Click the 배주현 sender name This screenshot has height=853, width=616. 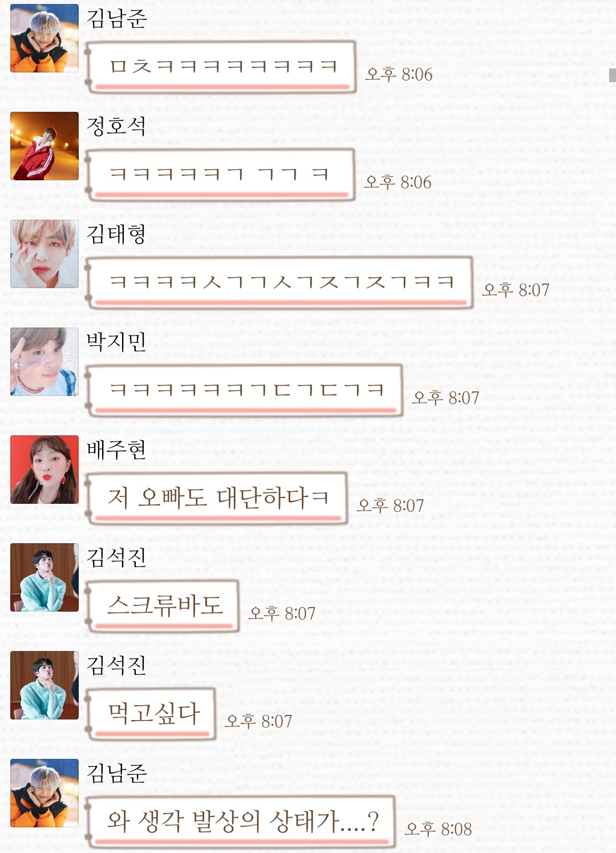point(116,450)
